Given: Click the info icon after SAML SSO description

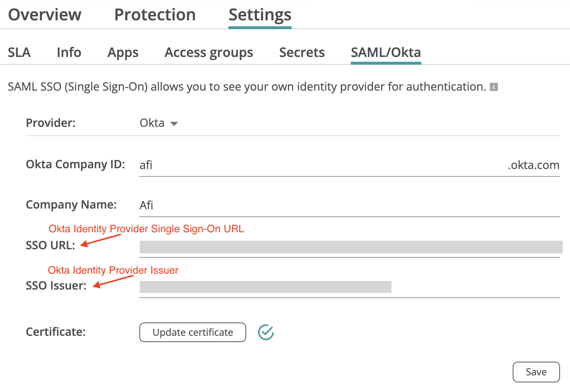Looking at the screenshot, I should [493, 87].
